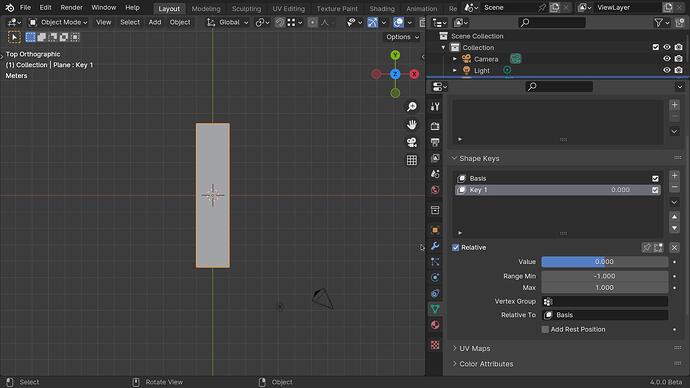This screenshot has height=388, width=690.
Task: Click the green Y axis gizmo
Action: coord(395,55)
